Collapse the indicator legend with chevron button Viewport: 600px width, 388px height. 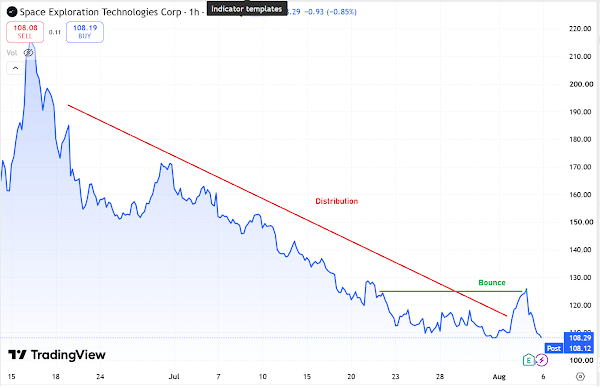pos(16,68)
